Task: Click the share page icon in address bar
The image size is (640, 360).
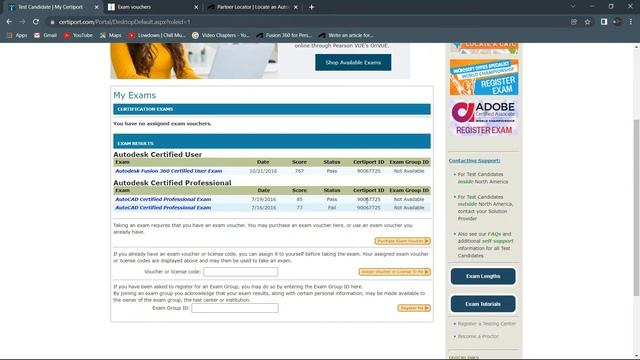Action: click(574, 22)
